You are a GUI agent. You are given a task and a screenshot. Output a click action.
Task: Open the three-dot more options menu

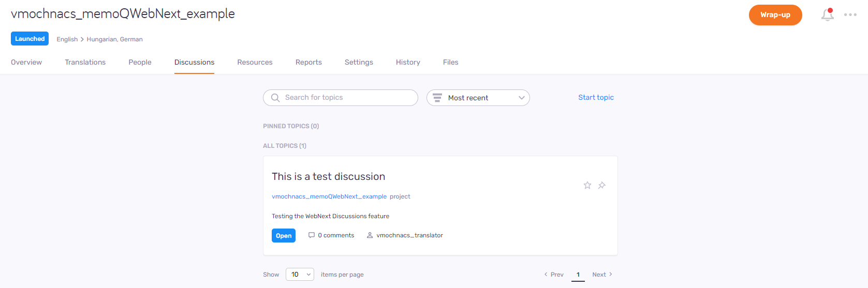point(850,15)
